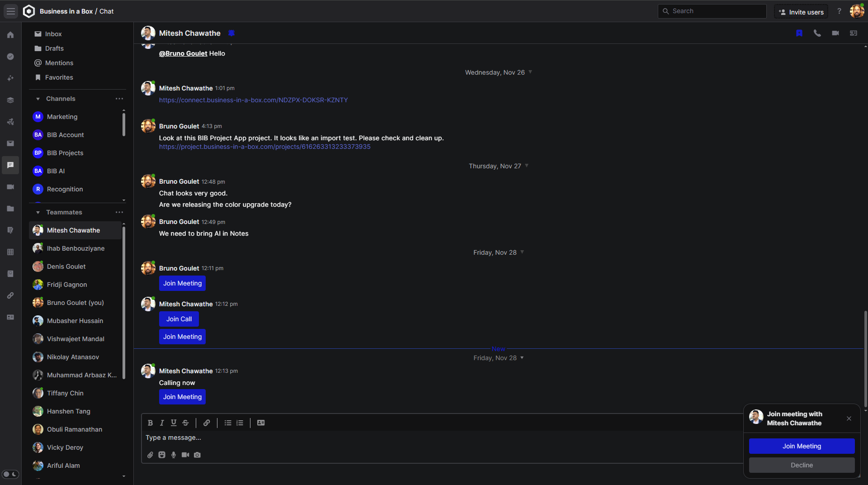This screenshot has width=868, height=485.
Task: Open the help question mark icon
Action: 839,11
